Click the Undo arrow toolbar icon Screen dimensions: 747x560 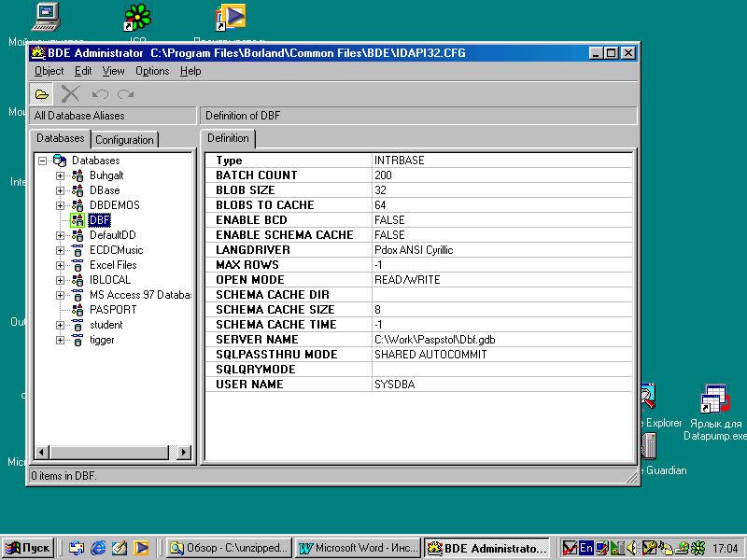click(100, 94)
